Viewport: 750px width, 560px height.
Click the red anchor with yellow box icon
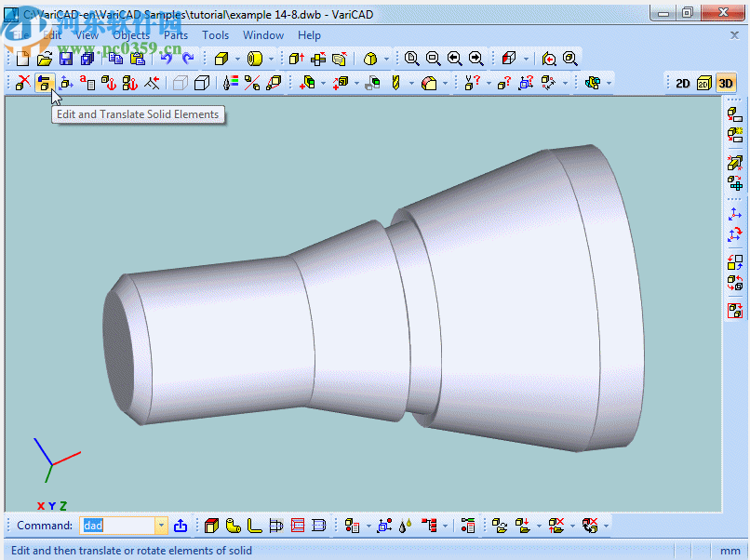click(x=109, y=83)
